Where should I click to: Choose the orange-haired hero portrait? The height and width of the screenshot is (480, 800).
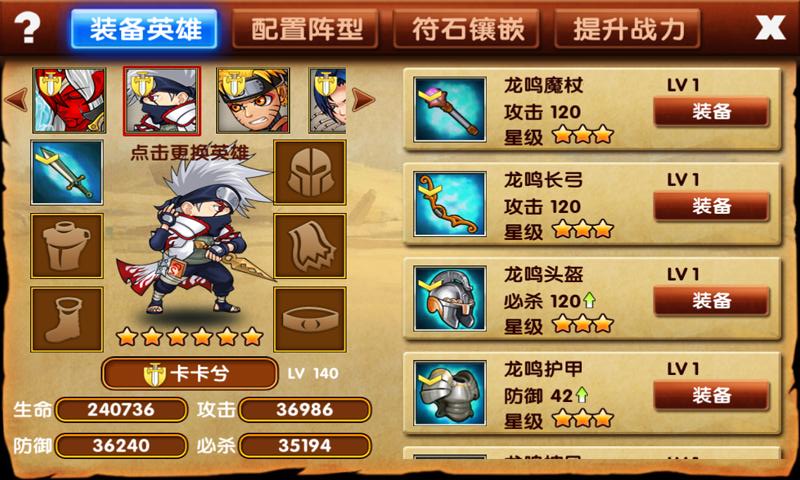pyautogui.click(x=253, y=100)
